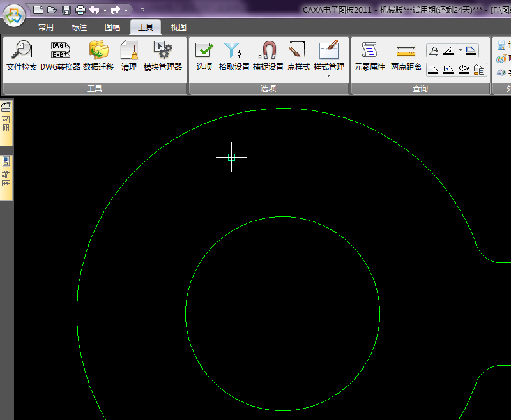The width and height of the screenshot is (511, 420).
Task: Select the 工具 ribbon tab
Action: [x=146, y=27]
